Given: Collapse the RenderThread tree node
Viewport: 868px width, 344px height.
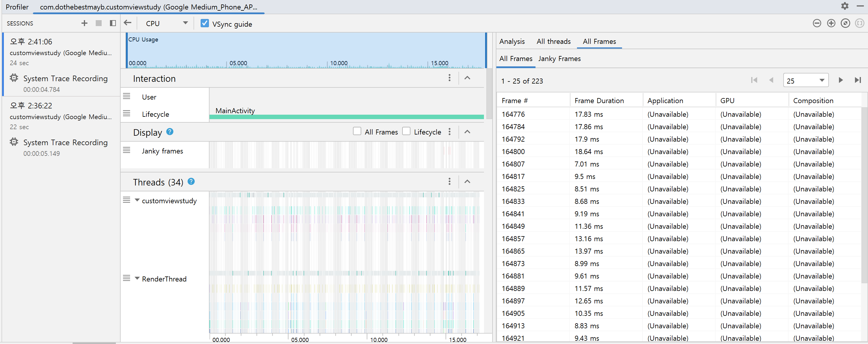Looking at the screenshot, I should 137,278.
